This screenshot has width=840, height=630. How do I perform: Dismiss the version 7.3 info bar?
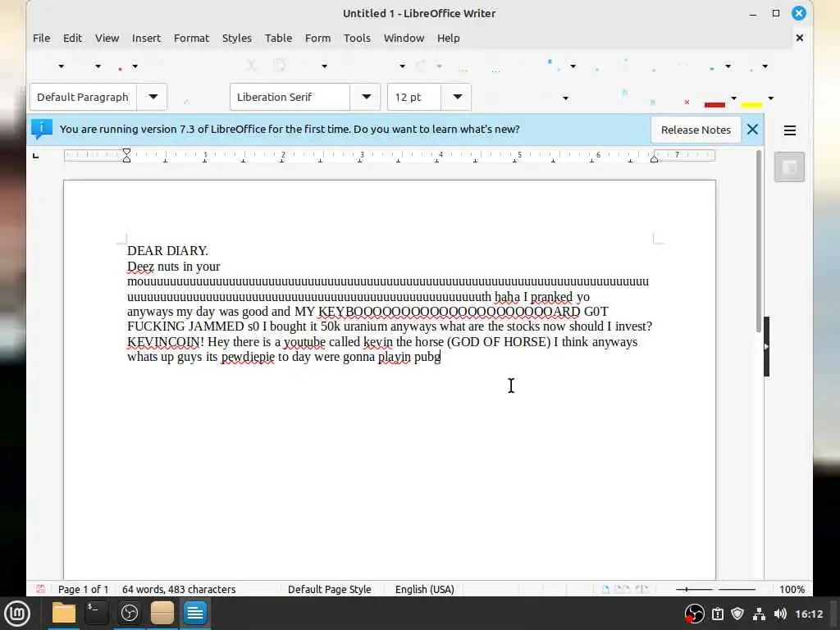(x=752, y=129)
